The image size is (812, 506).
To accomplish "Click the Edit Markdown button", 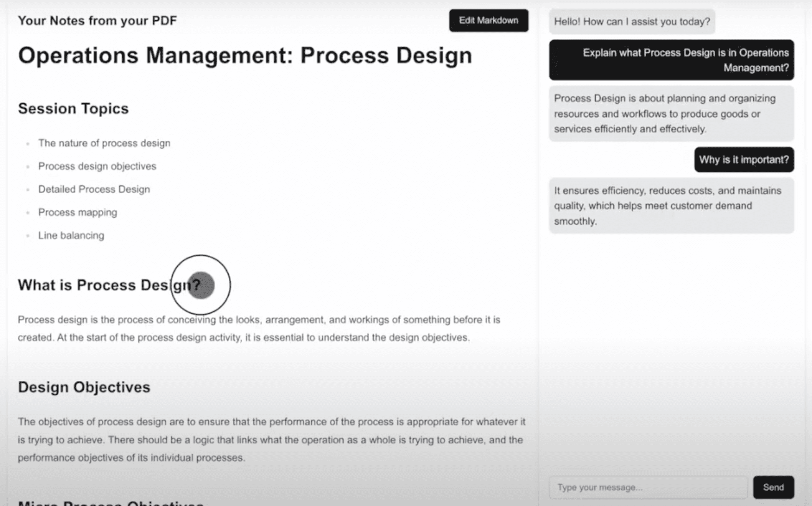I will [489, 21].
